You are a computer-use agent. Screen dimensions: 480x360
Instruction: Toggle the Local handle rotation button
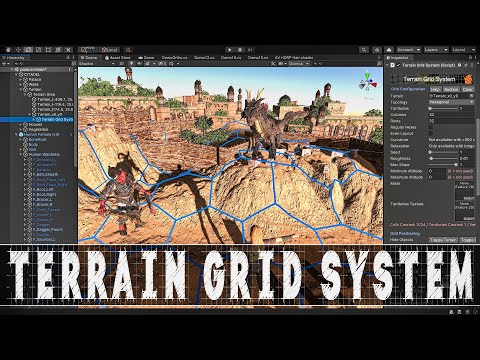coord(110,50)
